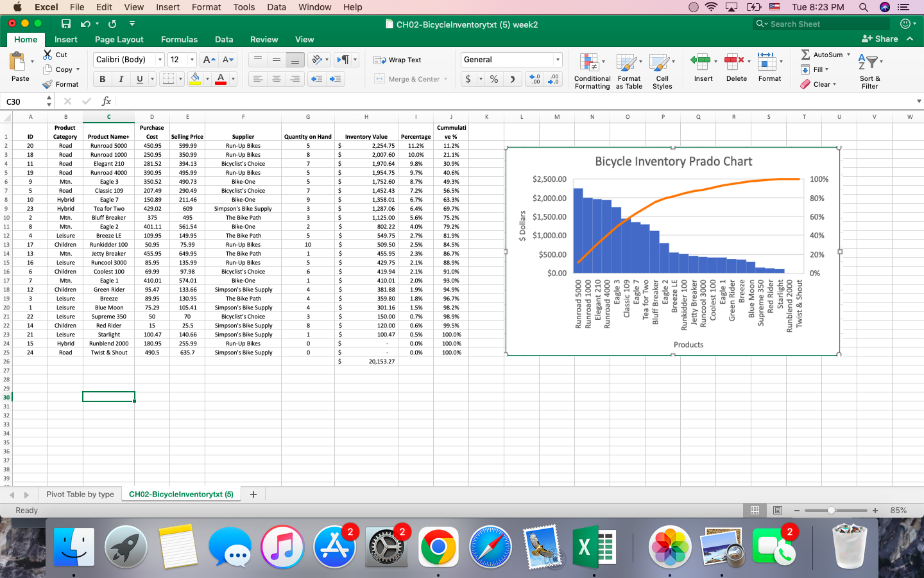Switch to the Pivot Table by type sheet
The height and width of the screenshot is (578, 924).
pos(80,495)
